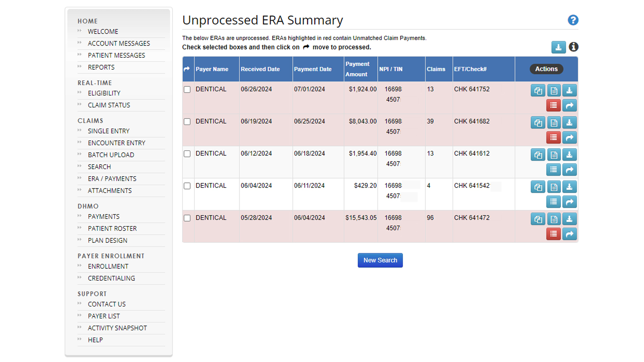Go to Patient Roster
Screen dimensions: 644x362
point(112,229)
